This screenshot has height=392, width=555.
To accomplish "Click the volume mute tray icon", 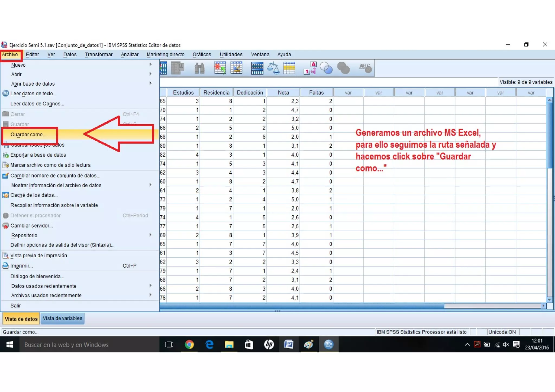I will (506, 345).
